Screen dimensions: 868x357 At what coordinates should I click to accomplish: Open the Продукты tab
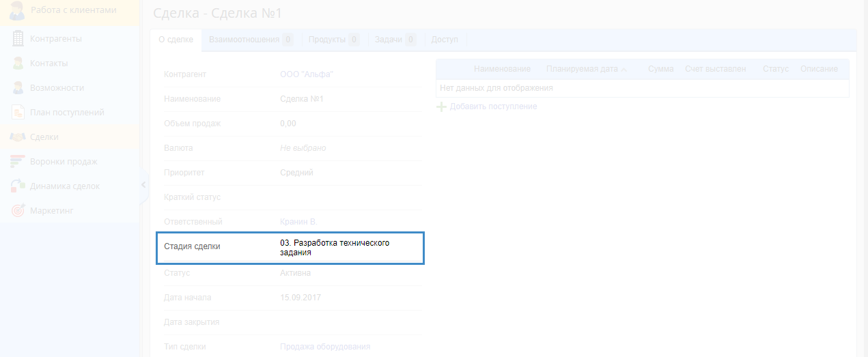pos(326,40)
